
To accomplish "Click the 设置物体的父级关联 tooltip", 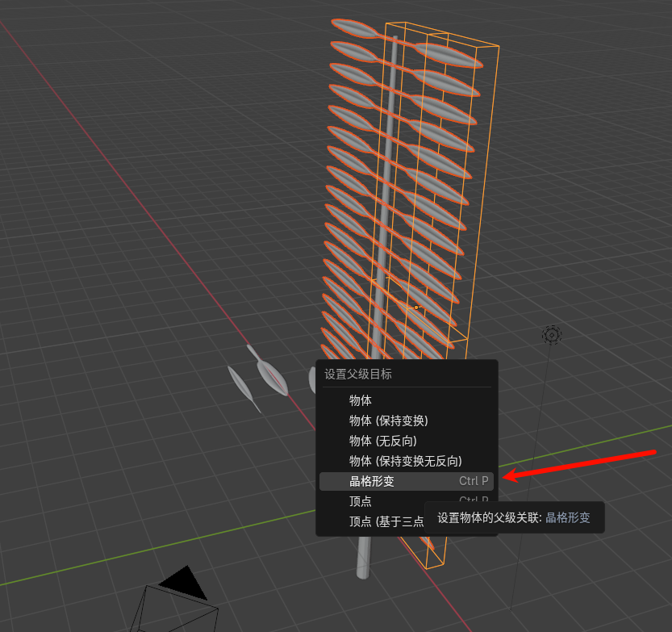I will pyautogui.click(x=513, y=518).
